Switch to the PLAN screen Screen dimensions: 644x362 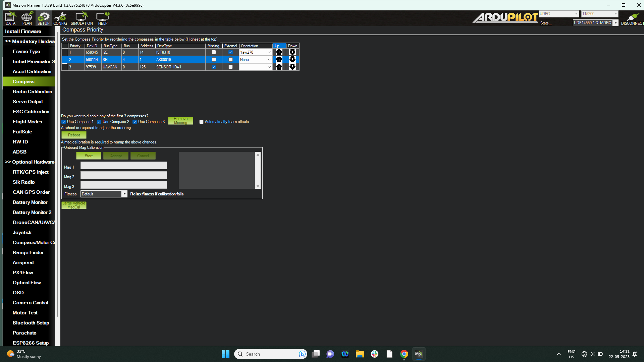pos(26,18)
